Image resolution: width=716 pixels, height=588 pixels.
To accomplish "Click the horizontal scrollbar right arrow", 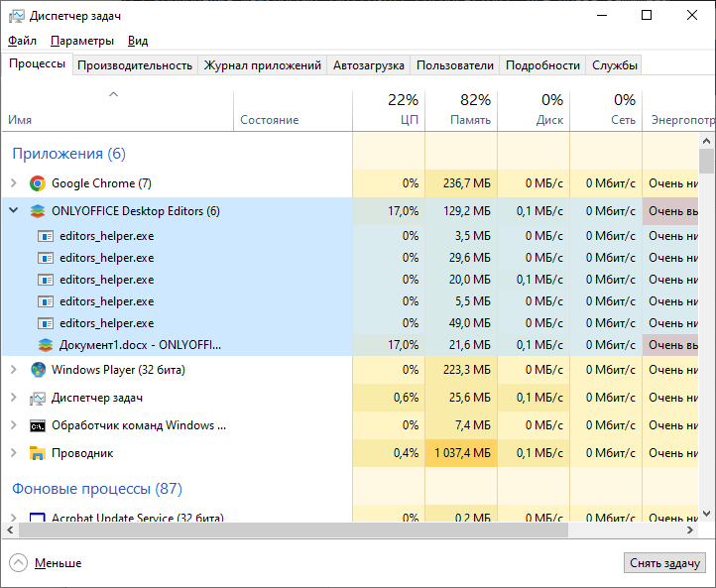I will 690,530.
